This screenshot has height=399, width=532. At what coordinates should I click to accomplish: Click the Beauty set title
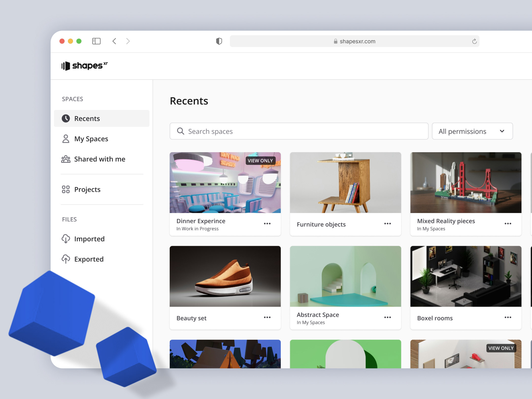pos(191,318)
